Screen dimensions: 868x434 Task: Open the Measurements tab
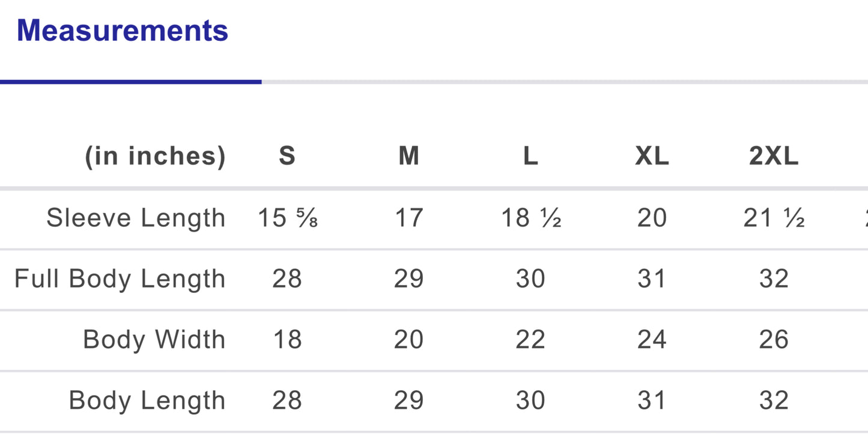(x=123, y=31)
